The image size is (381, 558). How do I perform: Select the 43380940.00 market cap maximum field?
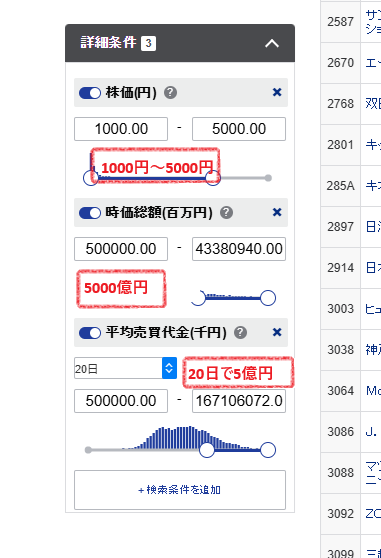pyautogui.click(x=239, y=249)
